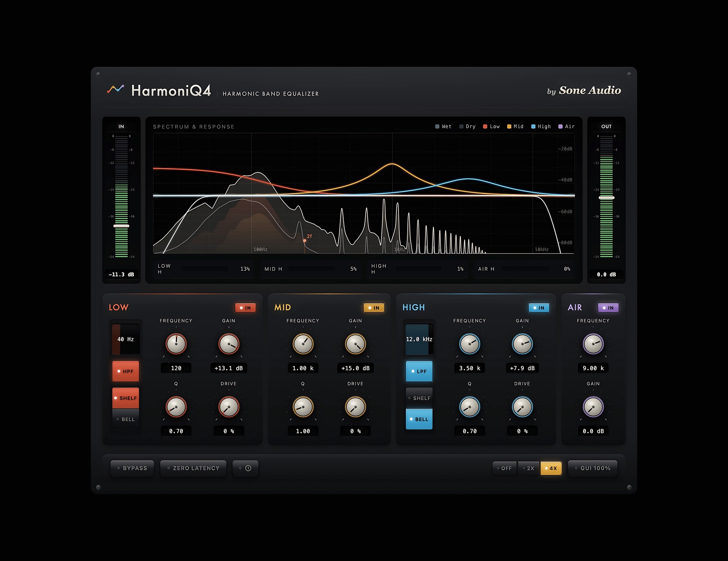
Task: Set oversampling to 4X
Action: [551, 468]
